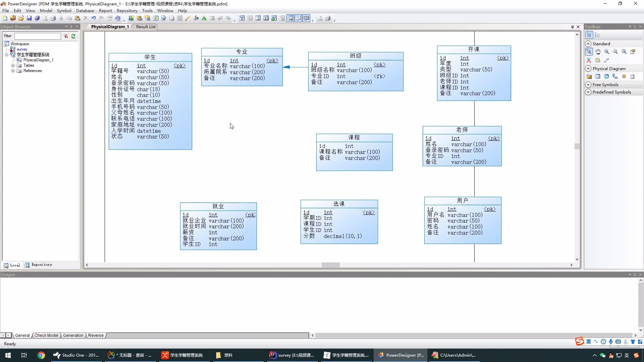Expand the Free Symbols toolbox section
The image size is (644, 362).
[588, 85]
